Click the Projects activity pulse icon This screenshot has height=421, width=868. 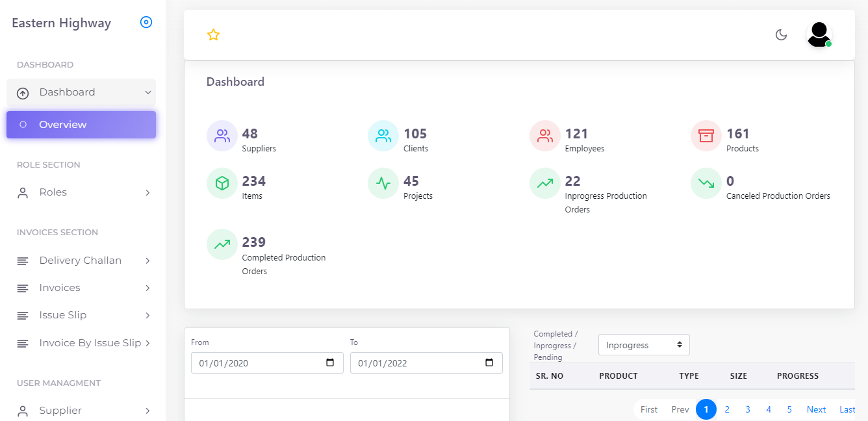pos(383,183)
